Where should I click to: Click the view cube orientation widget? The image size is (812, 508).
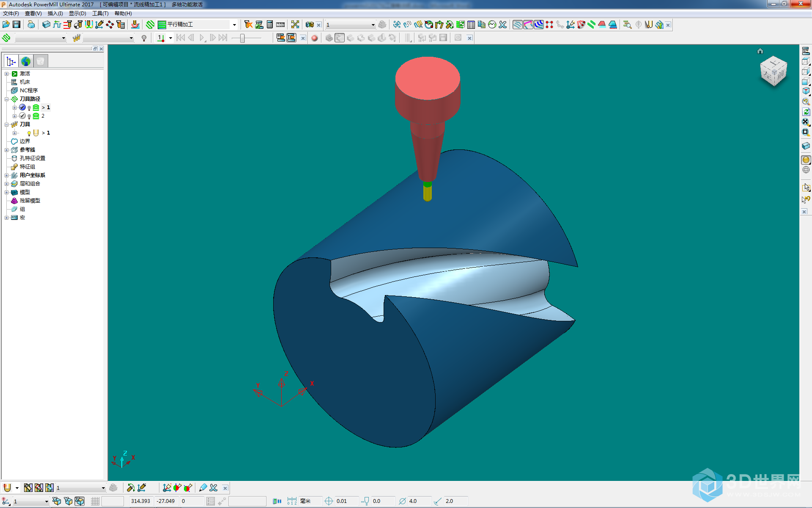pyautogui.click(x=774, y=71)
